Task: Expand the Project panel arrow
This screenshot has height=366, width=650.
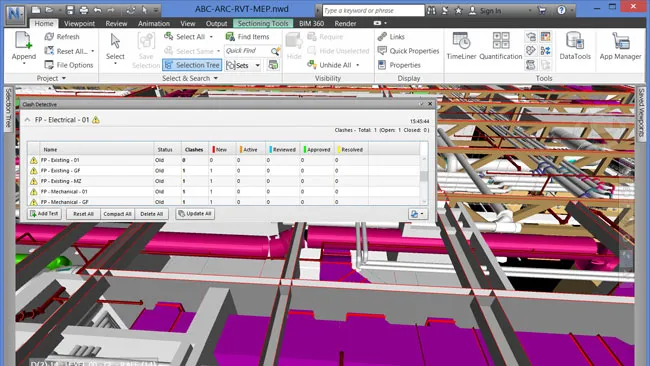Action: click(64, 78)
